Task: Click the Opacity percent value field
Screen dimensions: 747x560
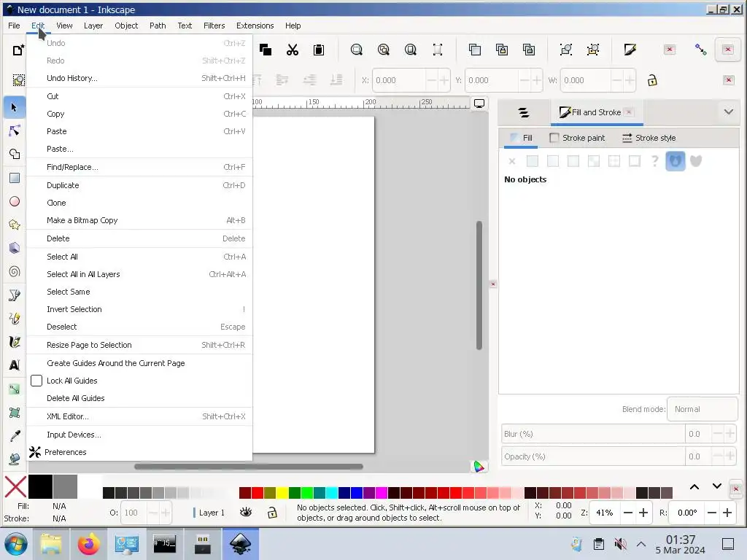Action: [698, 456]
